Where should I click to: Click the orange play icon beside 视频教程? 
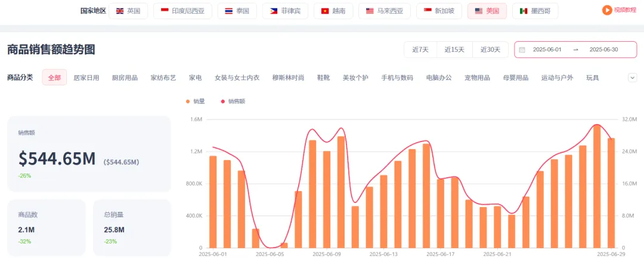tap(607, 10)
